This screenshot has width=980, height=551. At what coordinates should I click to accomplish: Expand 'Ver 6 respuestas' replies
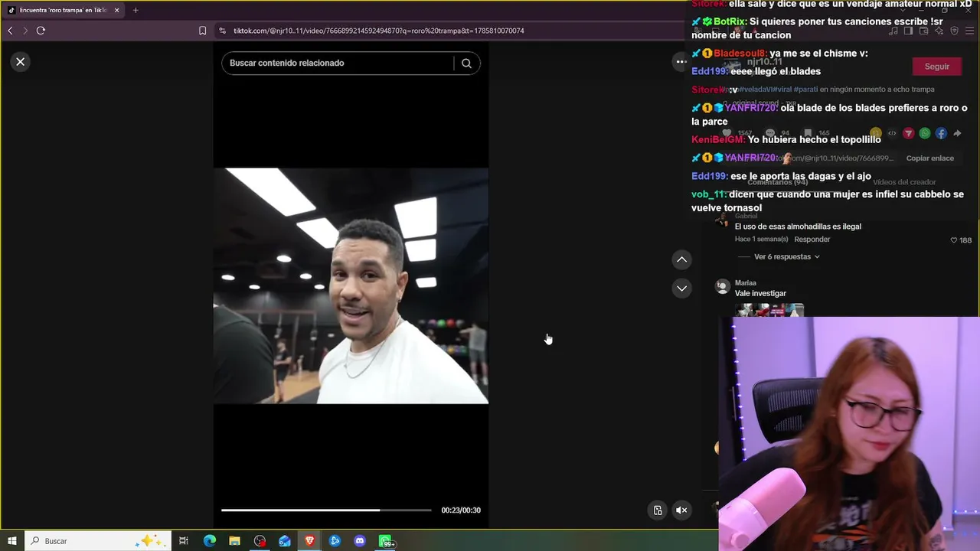pos(787,257)
